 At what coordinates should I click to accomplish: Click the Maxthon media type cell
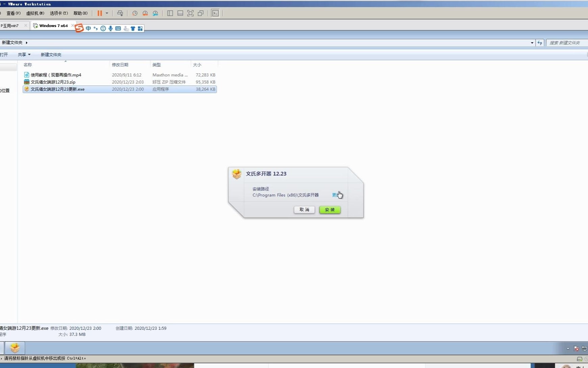tap(170, 75)
